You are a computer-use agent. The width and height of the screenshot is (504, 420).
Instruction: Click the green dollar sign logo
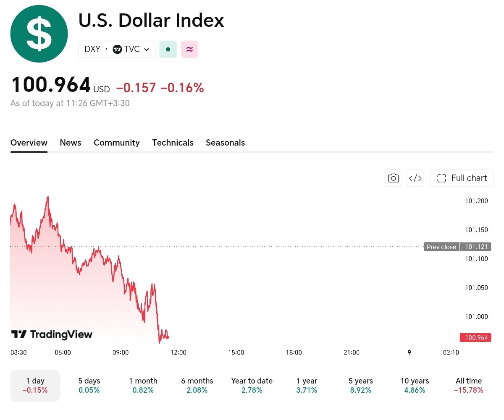pyautogui.click(x=39, y=34)
